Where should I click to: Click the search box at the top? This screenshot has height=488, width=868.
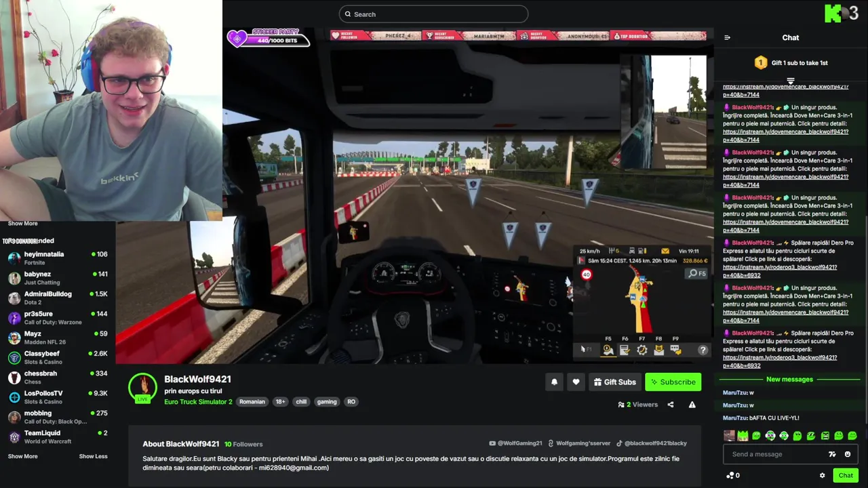433,14
